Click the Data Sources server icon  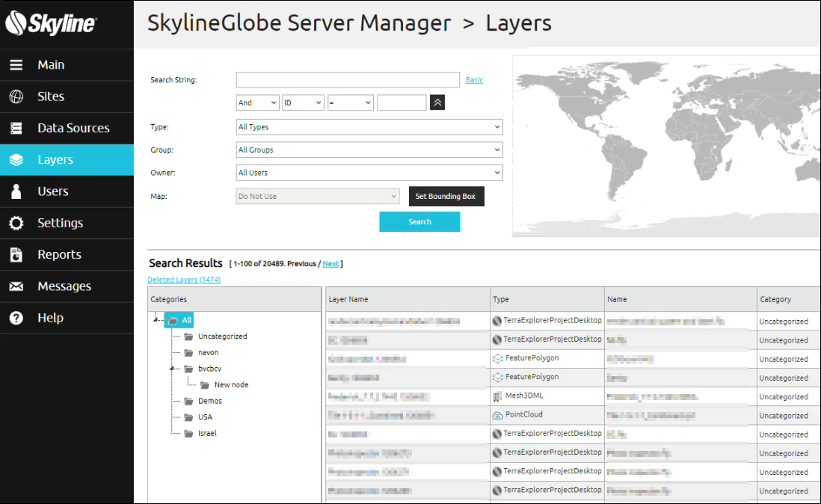16,128
